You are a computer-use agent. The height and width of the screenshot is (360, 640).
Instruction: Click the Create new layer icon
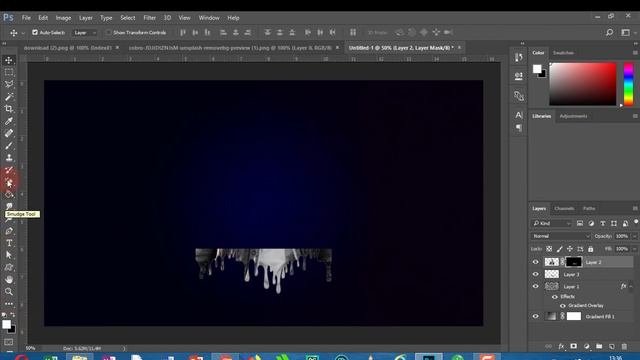(611, 346)
